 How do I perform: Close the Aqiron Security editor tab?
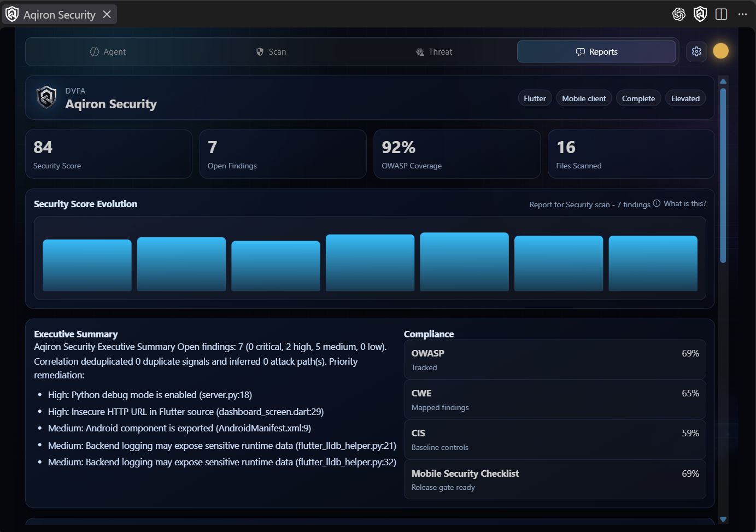tap(107, 15)
